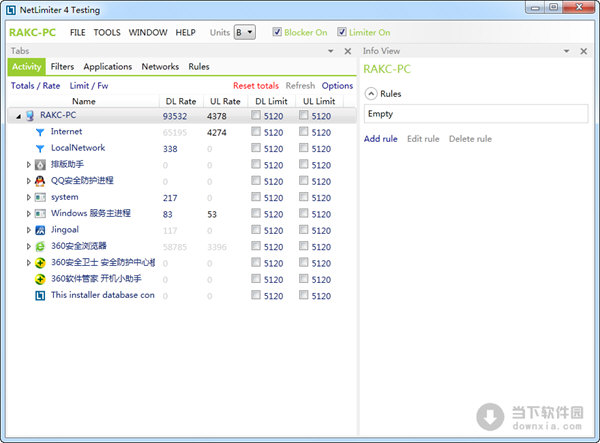600x443 pixels.
Task: Open Options in the Activity view
Action: click(337, 86)
